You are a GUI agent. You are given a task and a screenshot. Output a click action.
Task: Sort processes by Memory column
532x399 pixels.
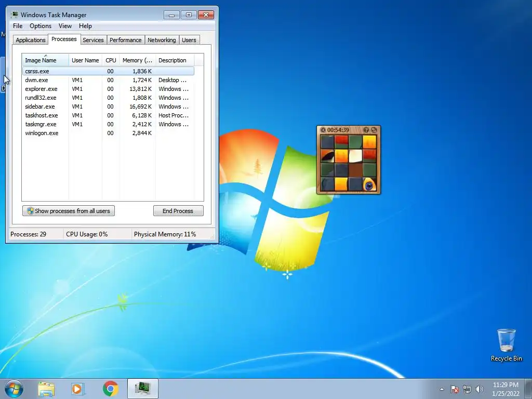click(x=137, y=60)
